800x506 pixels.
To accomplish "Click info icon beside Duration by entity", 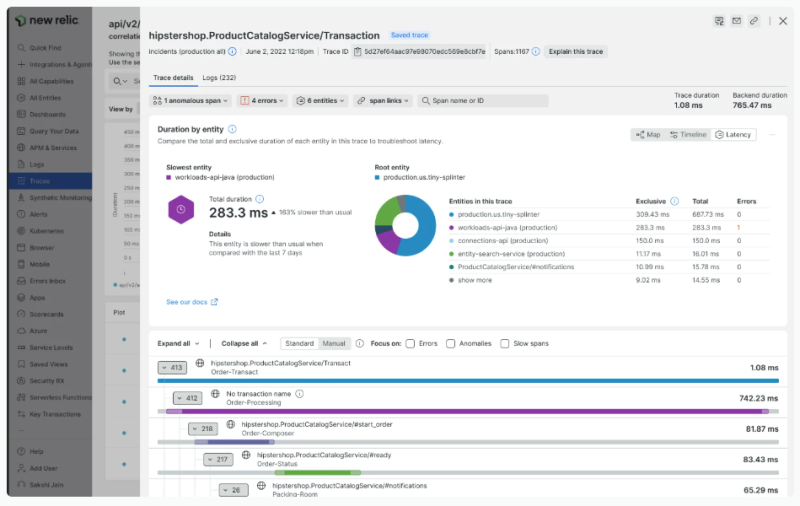I will pos(232,129).
